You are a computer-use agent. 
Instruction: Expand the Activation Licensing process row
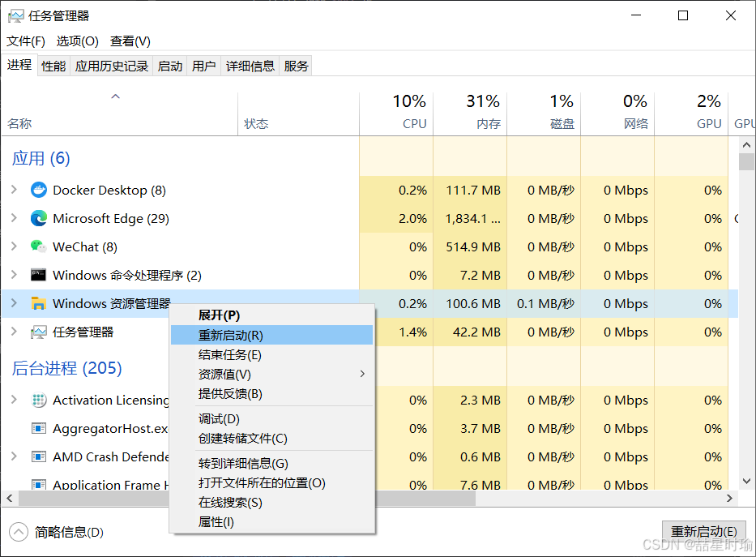click(14, 400)
